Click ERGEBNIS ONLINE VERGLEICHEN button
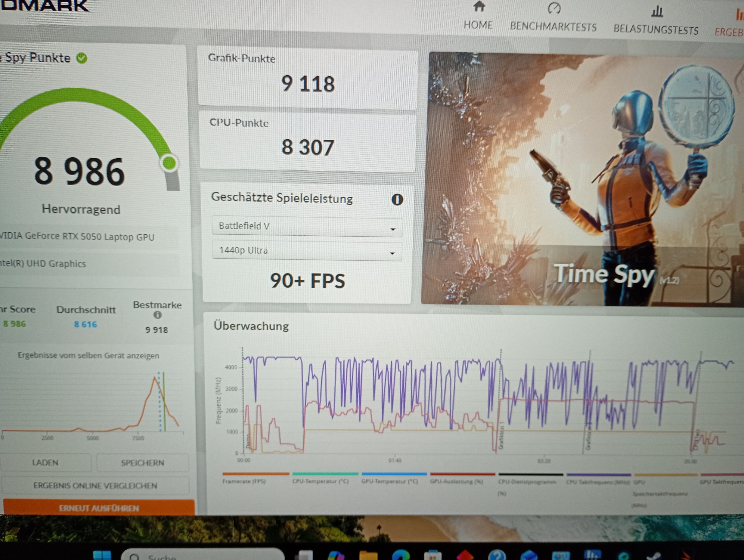This screenshot has height=560, width=744. 95,485
